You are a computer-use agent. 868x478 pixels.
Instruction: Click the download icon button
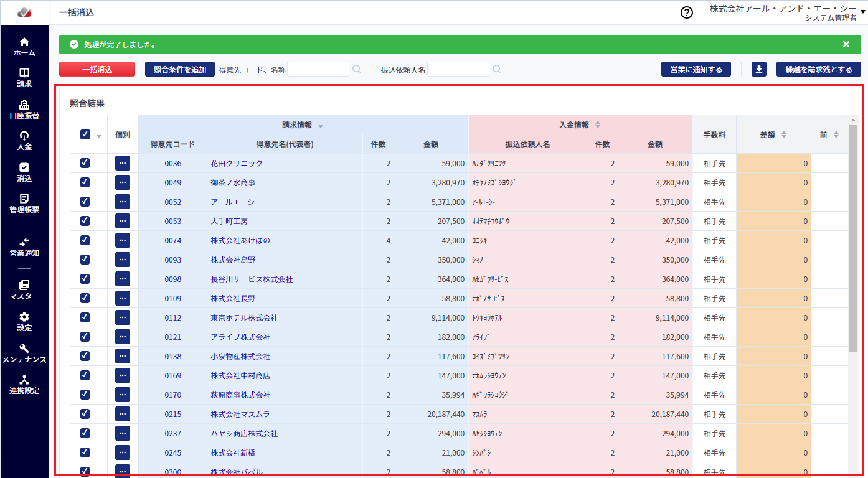click(759, 69)
